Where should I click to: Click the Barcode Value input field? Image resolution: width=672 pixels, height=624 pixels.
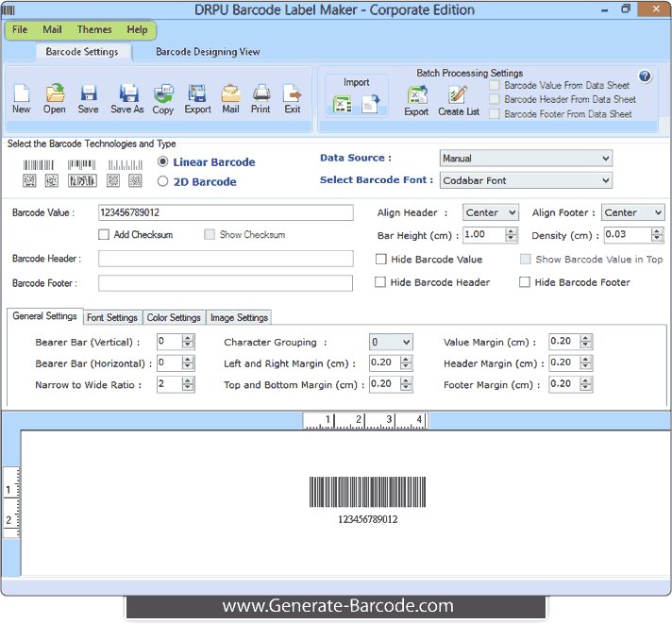[x=226, y=212]
